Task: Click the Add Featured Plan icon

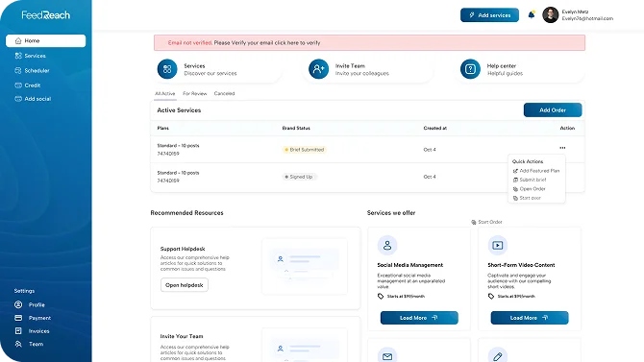Action: pyautogui.click(x=515, y=171)
